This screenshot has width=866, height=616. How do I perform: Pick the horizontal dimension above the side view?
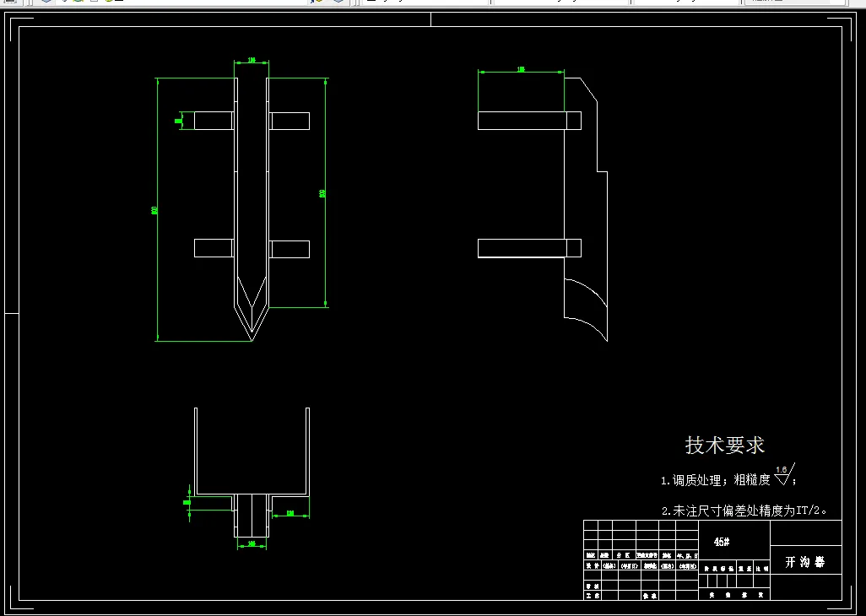pos(521,71)
